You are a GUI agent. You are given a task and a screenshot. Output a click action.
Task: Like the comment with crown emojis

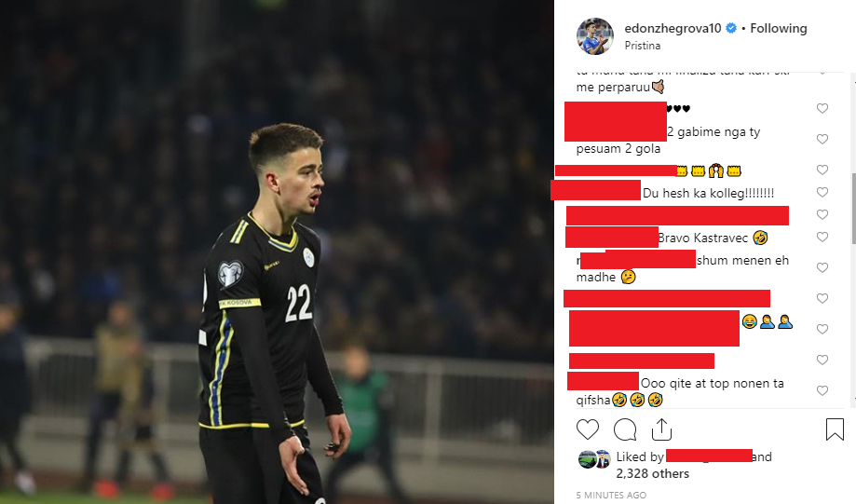[x=822, y=170]
